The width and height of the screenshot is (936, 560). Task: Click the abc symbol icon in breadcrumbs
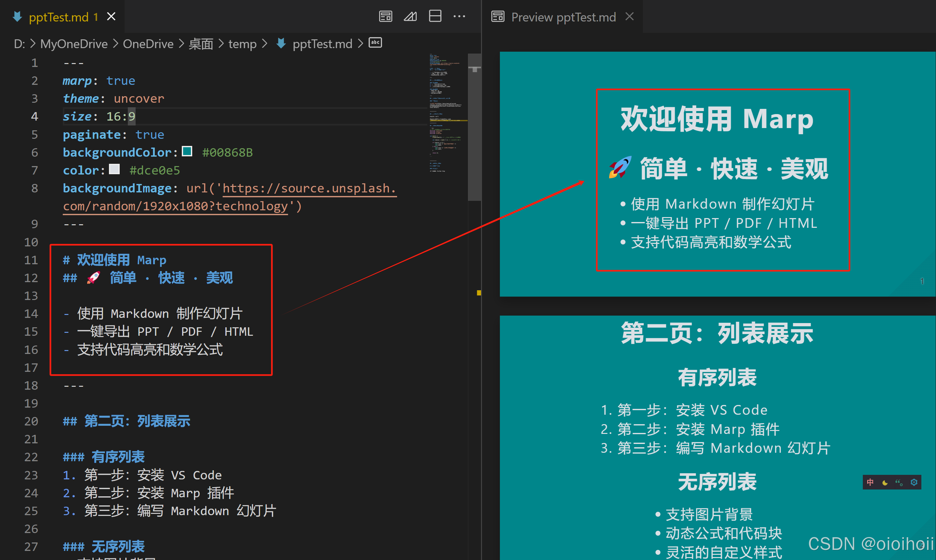pos(375,43)
